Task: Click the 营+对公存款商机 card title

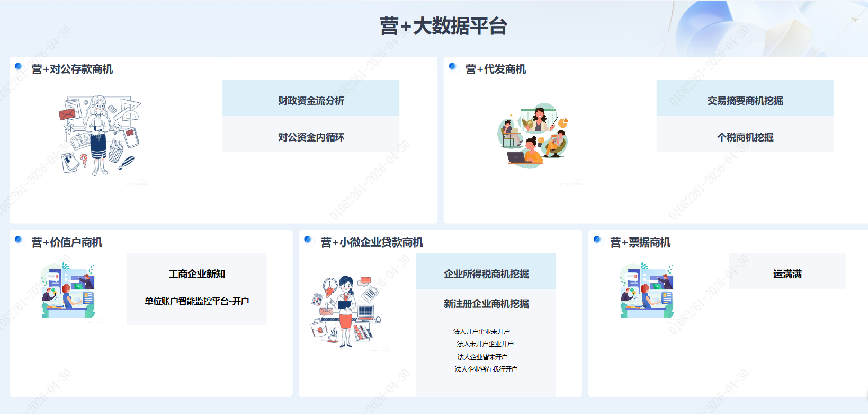Action: pyautogui.click(x=72, y=69)
